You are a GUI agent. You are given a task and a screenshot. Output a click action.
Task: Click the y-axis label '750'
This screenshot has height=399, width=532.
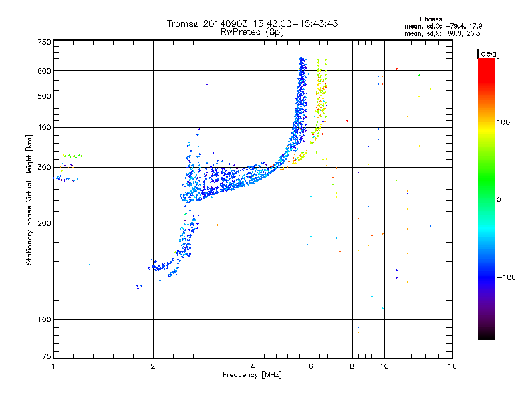click(x=44, y=42)
